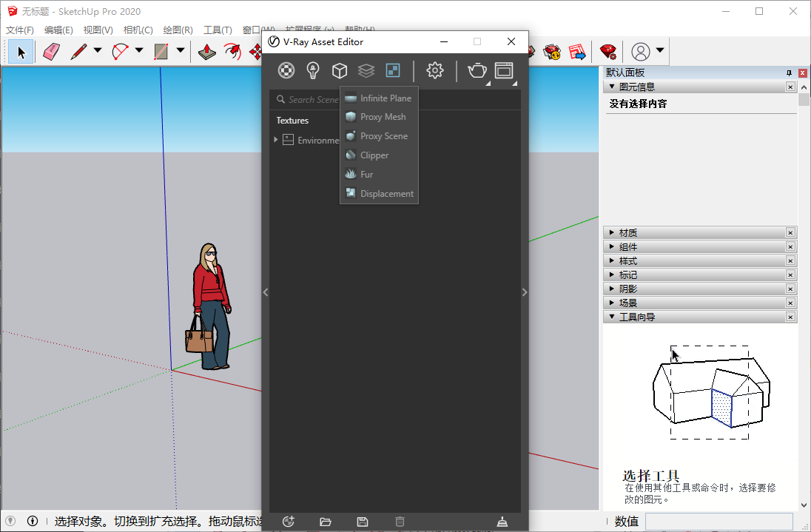Open the V-Ray frame buffer icon
Image resolution: width=811 pixels, height=532 pixels.
point(504,70)
